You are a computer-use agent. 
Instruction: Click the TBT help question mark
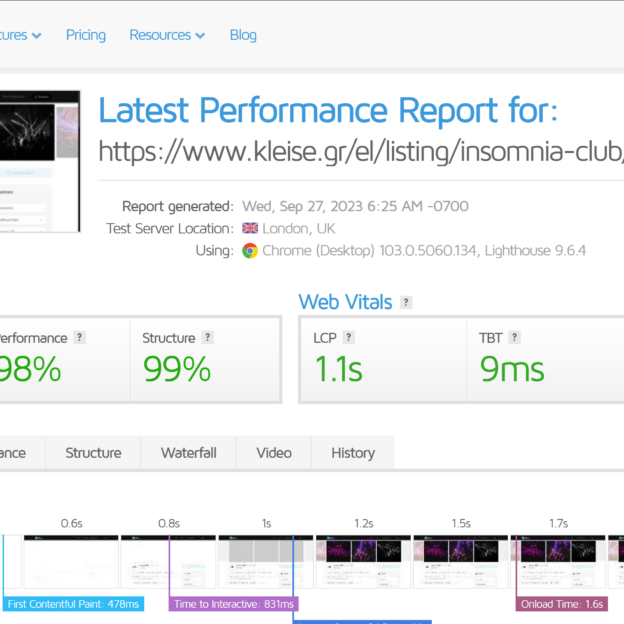[514, 337]
